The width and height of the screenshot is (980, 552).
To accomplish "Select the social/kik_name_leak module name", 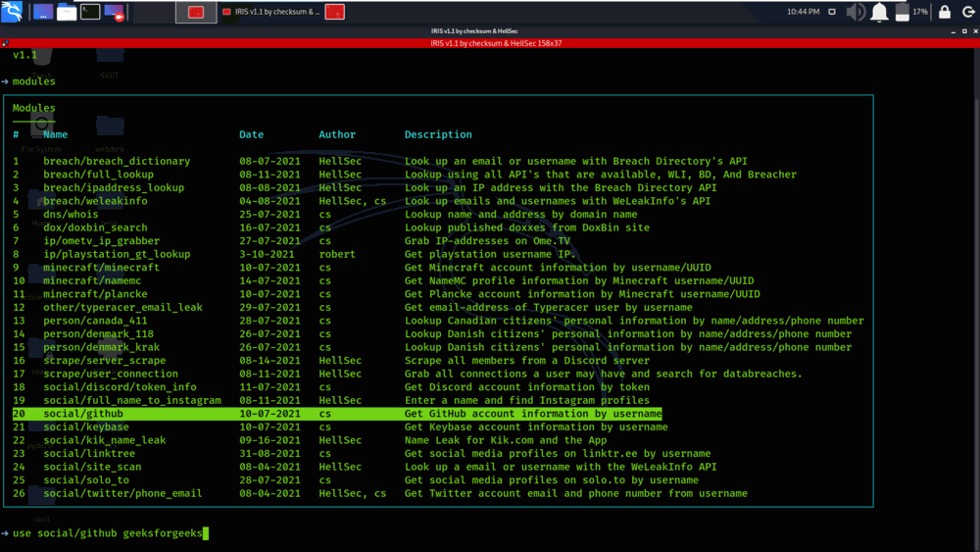I will (105, 440).
